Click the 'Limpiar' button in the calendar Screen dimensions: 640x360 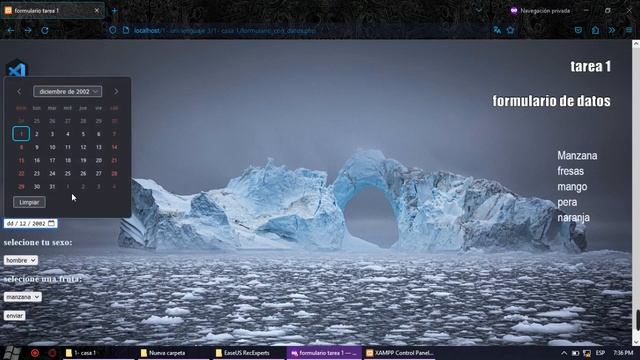pos(29,202)
